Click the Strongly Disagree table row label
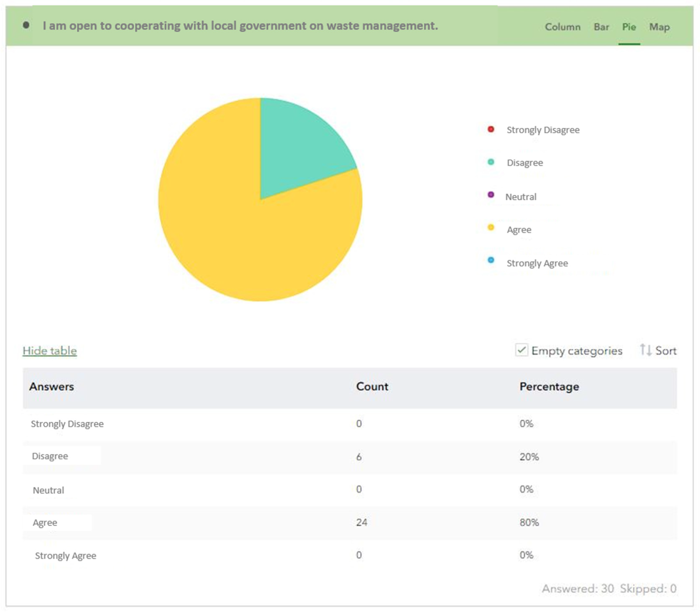Viewport: 700px width, 614px height. (67, 424)
